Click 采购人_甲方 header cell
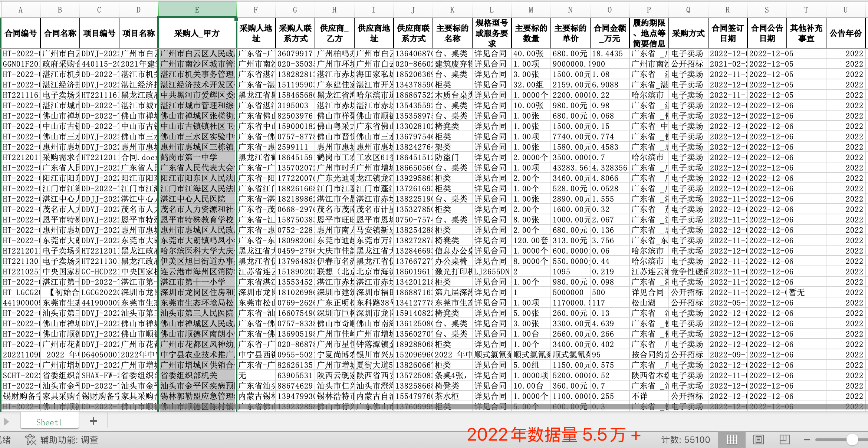868x448 pixels. (x=197, y=33)
